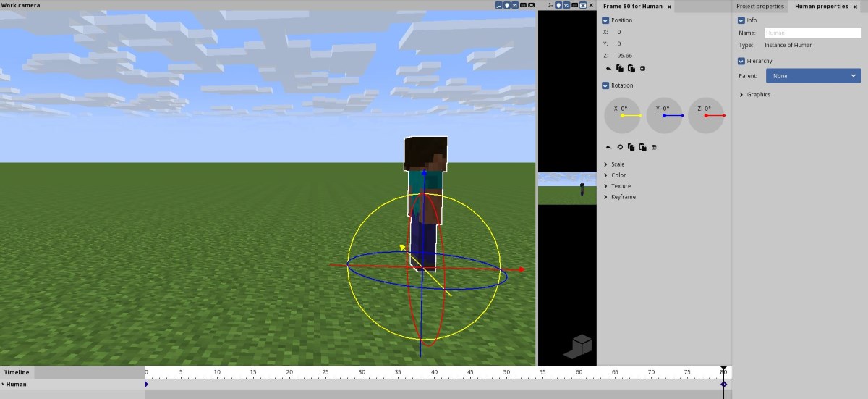Click the X position value 0
868x399 pixels.
click(x=619, y=32)
